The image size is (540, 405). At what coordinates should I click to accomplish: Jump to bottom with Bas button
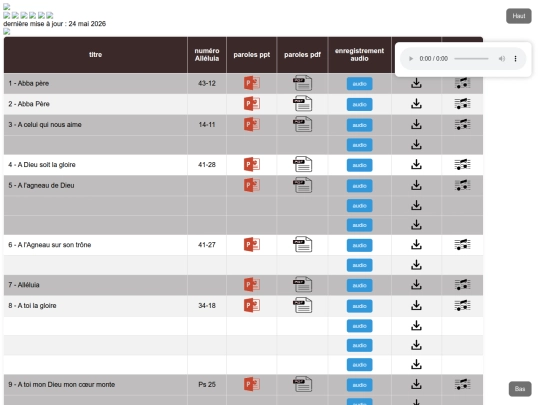[520, 389]
